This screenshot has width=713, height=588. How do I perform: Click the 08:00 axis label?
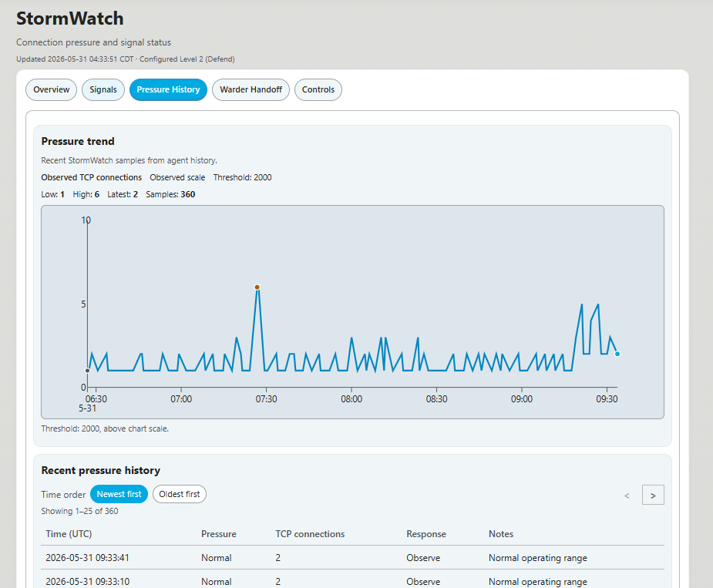pyautogui.click(x=351, y=399)
